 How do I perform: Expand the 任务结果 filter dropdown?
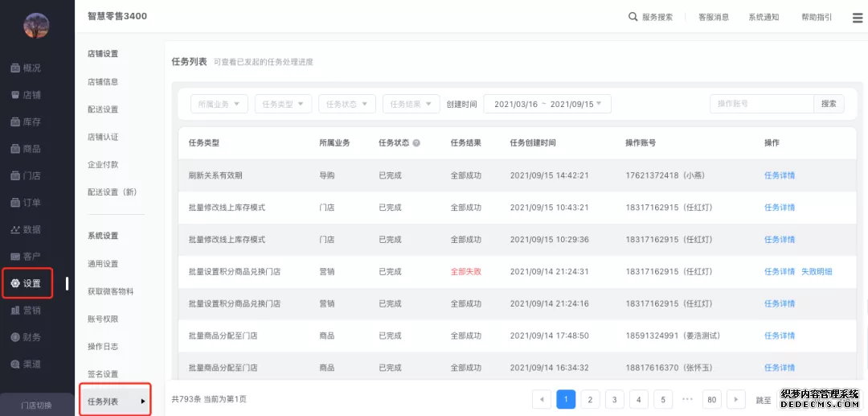[x=411, y=104]
